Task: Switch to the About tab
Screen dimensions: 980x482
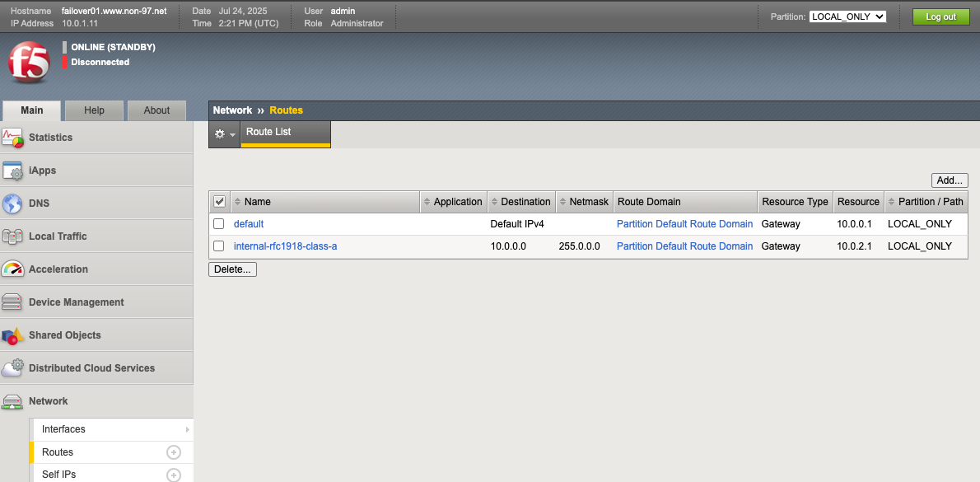Action: tap(156, 110)
